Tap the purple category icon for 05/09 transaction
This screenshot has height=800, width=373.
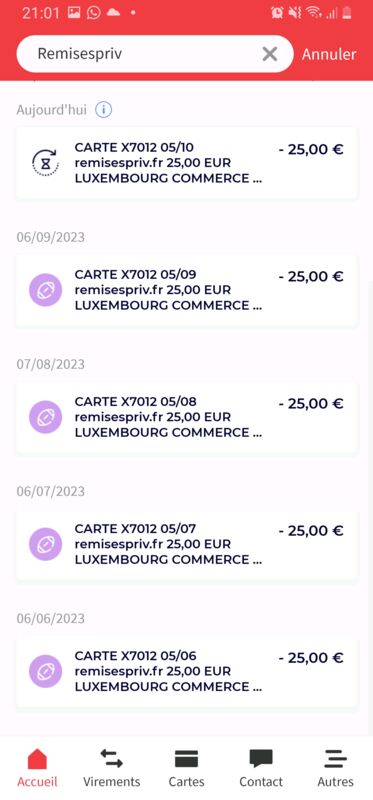tap(45, 290)
